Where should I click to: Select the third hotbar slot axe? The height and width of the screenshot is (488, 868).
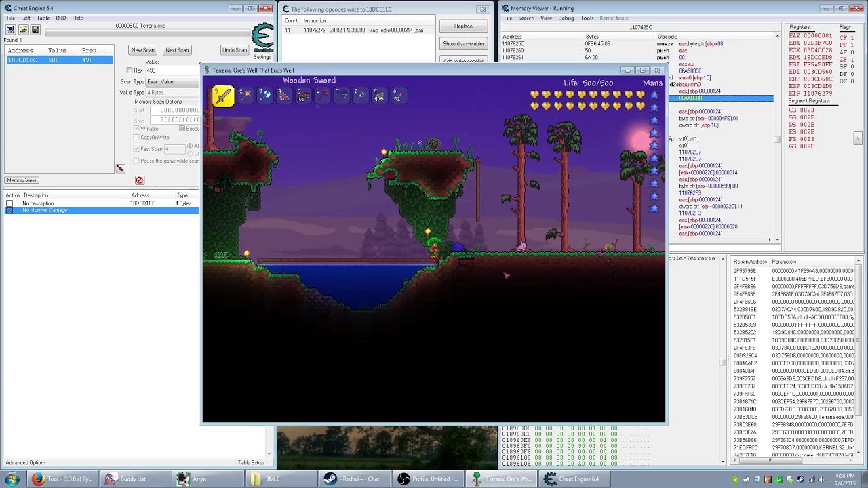[264, 96]
